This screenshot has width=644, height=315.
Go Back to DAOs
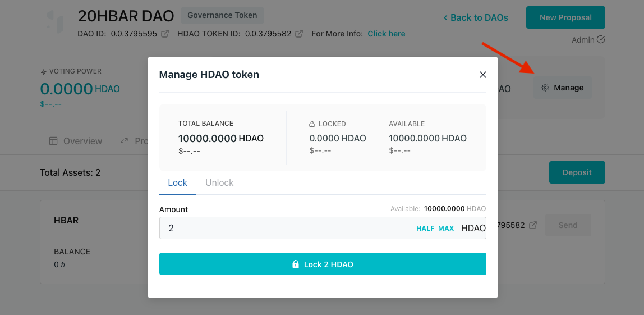point(476,18)
